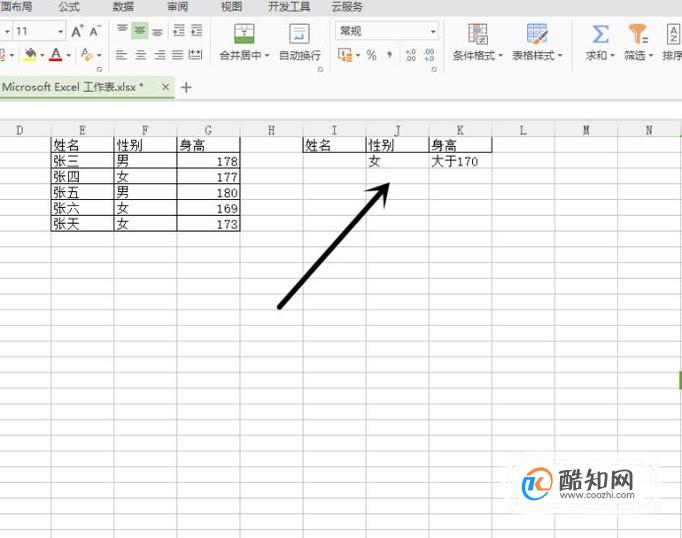Apply percent style
The image size is (682, 538).
(x=371, y=55)
